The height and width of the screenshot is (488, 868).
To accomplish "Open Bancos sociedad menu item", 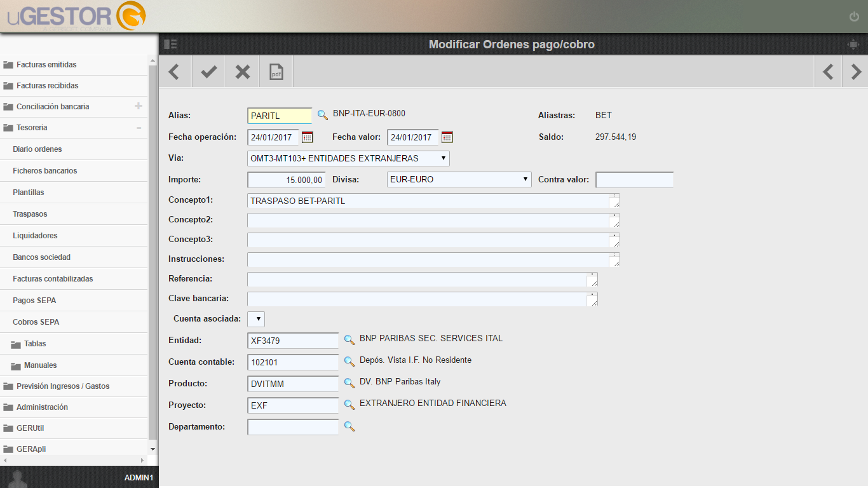I will (x=74, y=257).
